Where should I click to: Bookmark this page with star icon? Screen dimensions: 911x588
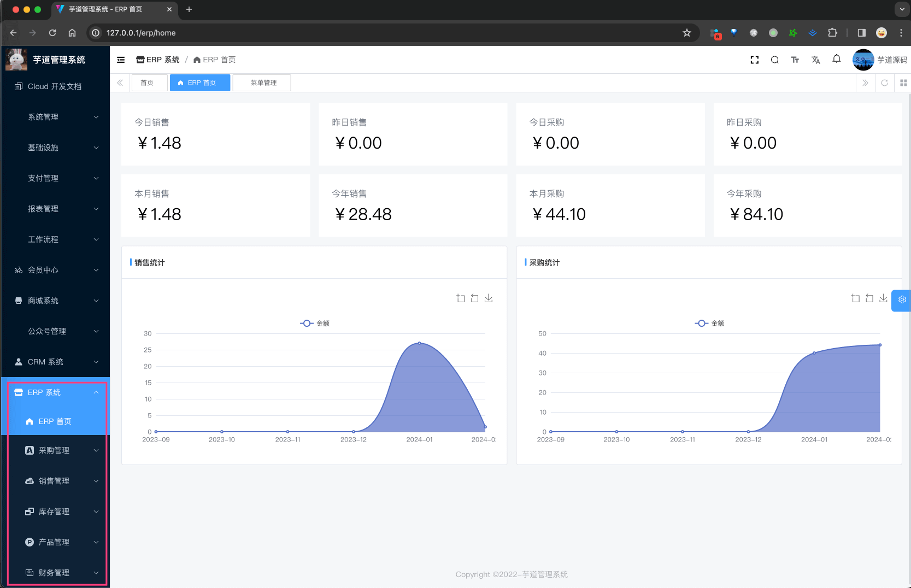point(687,33)
